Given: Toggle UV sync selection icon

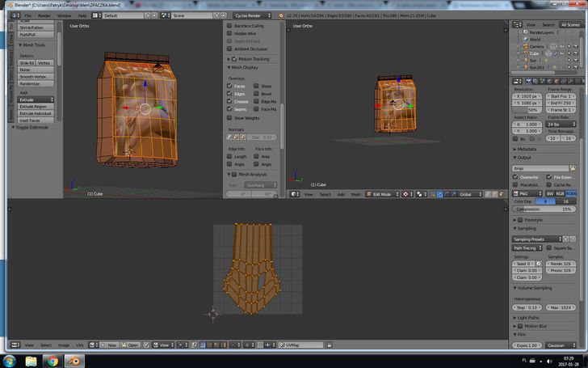Looking at the screenshot, I should coord(194,345).
